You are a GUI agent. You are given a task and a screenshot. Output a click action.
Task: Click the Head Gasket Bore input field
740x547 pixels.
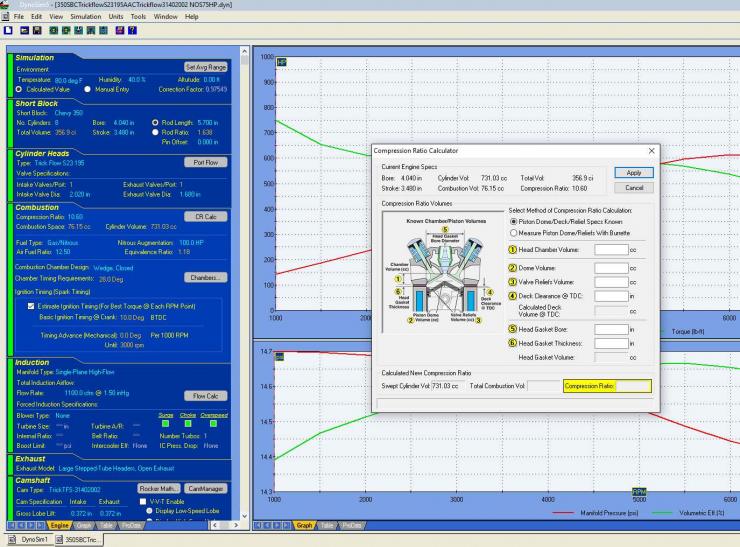click(611, 329)
